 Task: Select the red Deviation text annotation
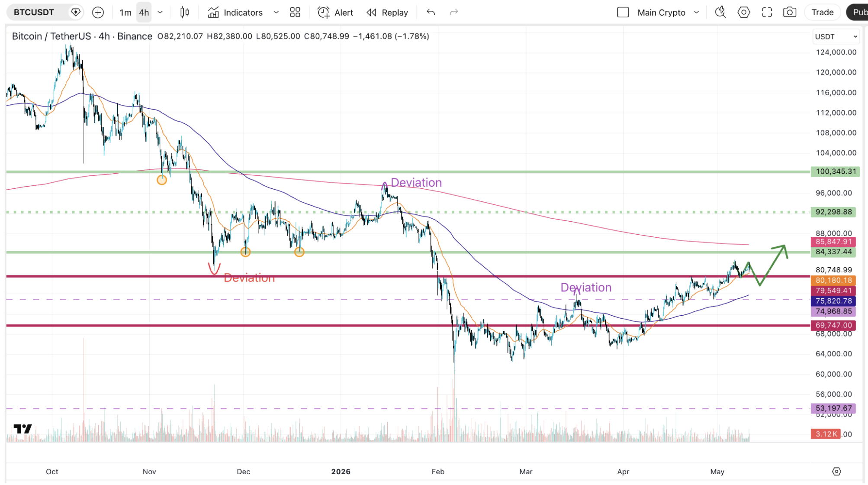pyautogui.click(x=249, y=278)
